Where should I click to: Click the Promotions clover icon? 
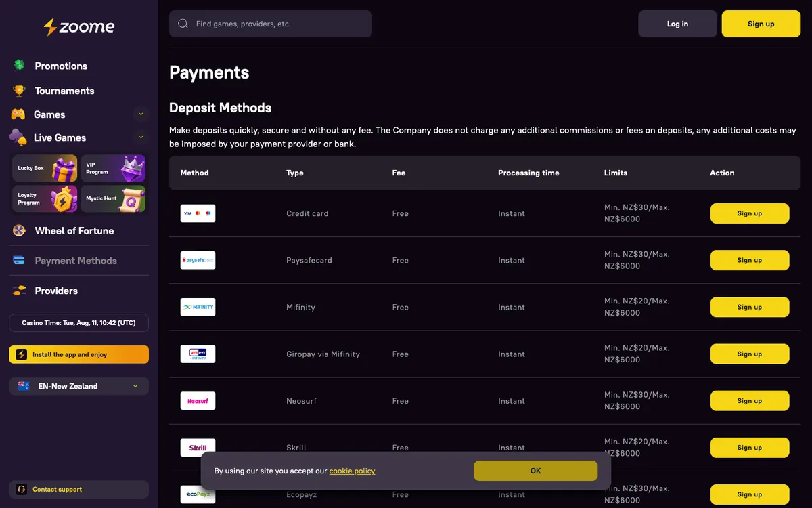19,66
